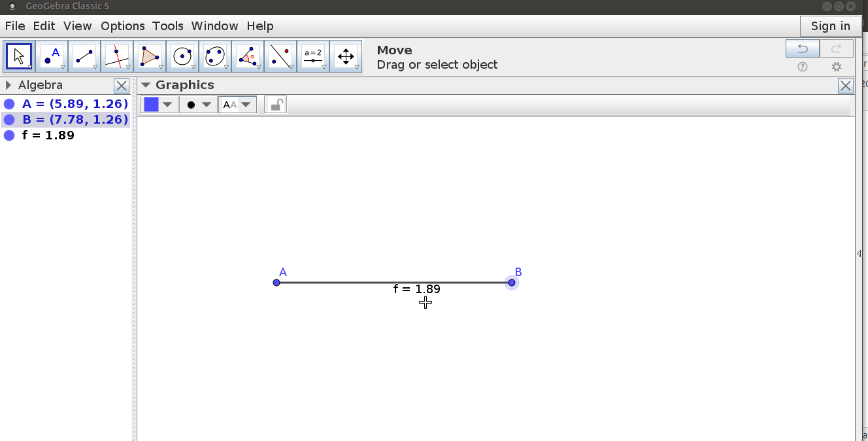Open the View menu
Image resolution: width=868 pixels, height=441 pixels.
pos(78,26)
